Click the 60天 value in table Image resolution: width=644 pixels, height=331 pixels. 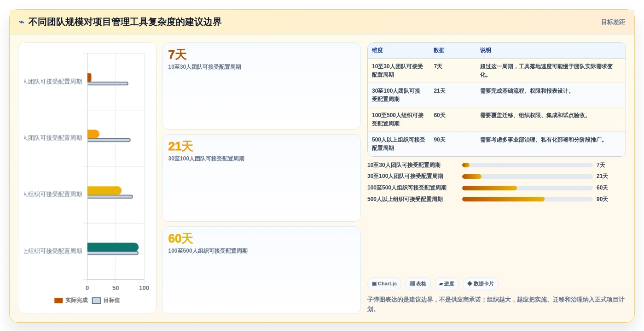[440, 115]
